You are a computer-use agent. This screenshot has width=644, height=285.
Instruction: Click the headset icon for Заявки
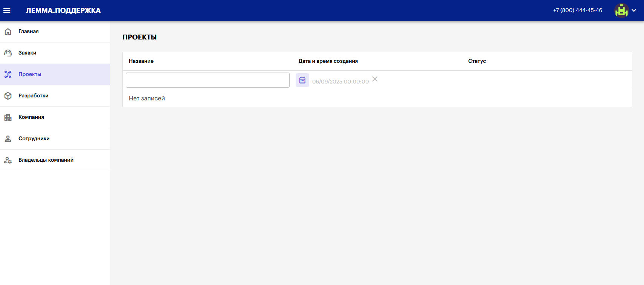(8, 53)
